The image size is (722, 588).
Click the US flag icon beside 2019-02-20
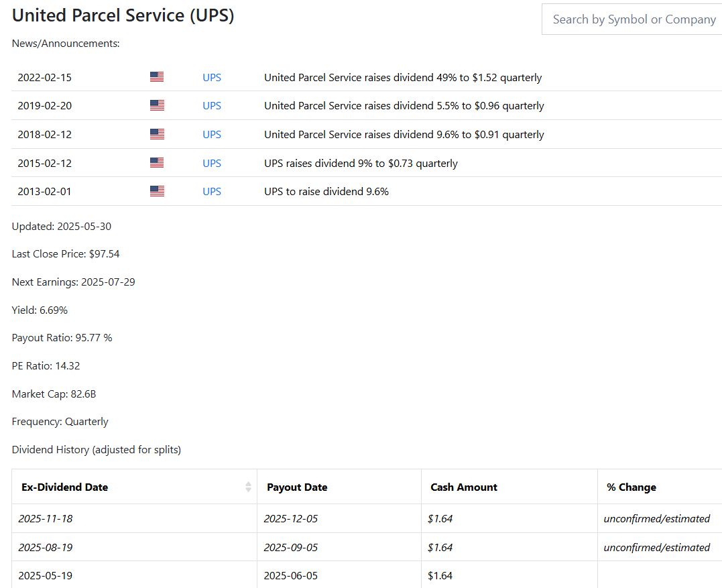pyautogui.click(x=157, y=105)
